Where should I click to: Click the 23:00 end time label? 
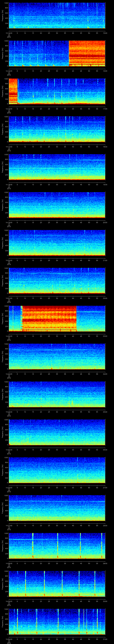105,336
